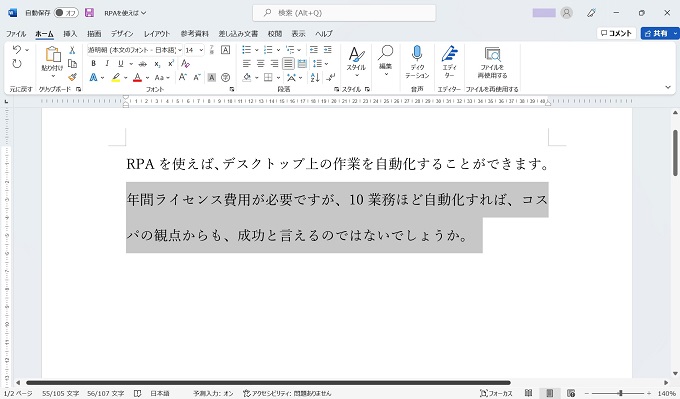
Task: Cut the selection with scissors icon
Action: 72,50
